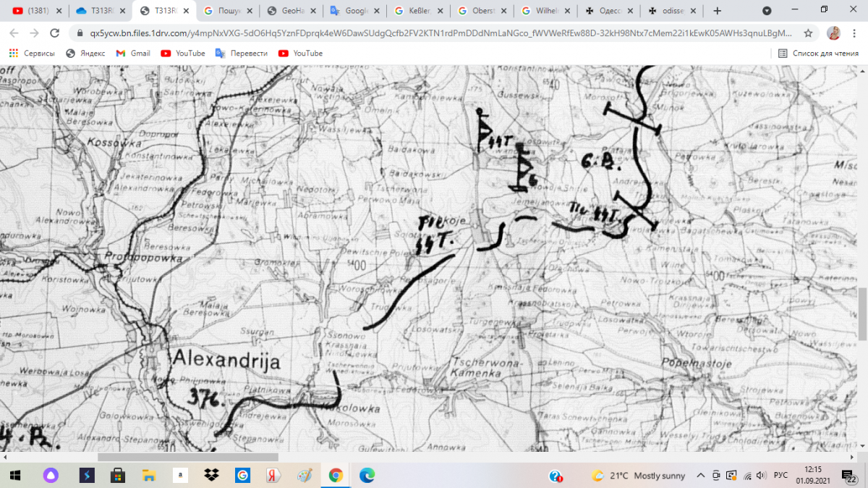Open Wi-Fi network settings in the tray
Viewport: 868px width, 488px height.
click(x=747, y=476)
